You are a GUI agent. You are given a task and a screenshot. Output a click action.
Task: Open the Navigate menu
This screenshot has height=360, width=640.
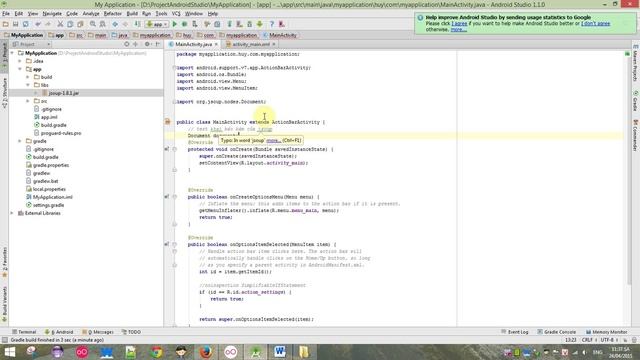click(x=52, y=13)
